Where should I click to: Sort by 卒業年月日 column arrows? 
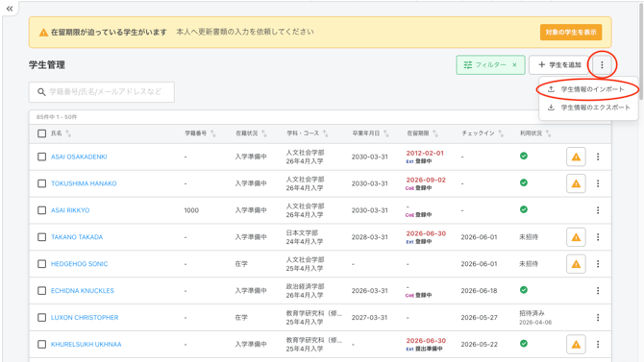coord(385,133)
